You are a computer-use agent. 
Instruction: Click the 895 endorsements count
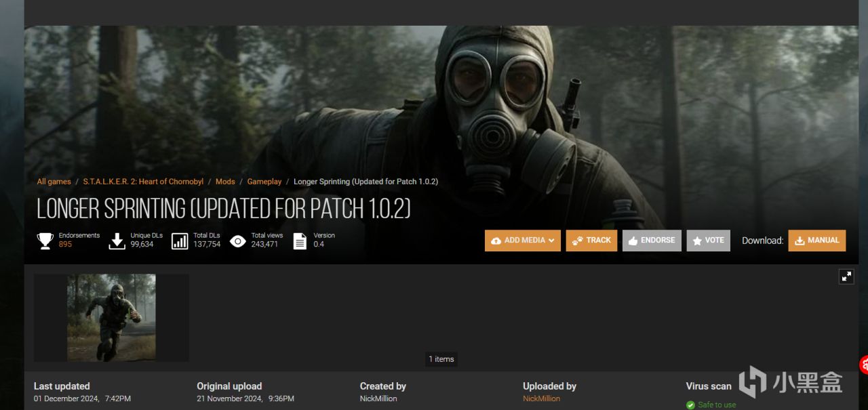(65, 244)
